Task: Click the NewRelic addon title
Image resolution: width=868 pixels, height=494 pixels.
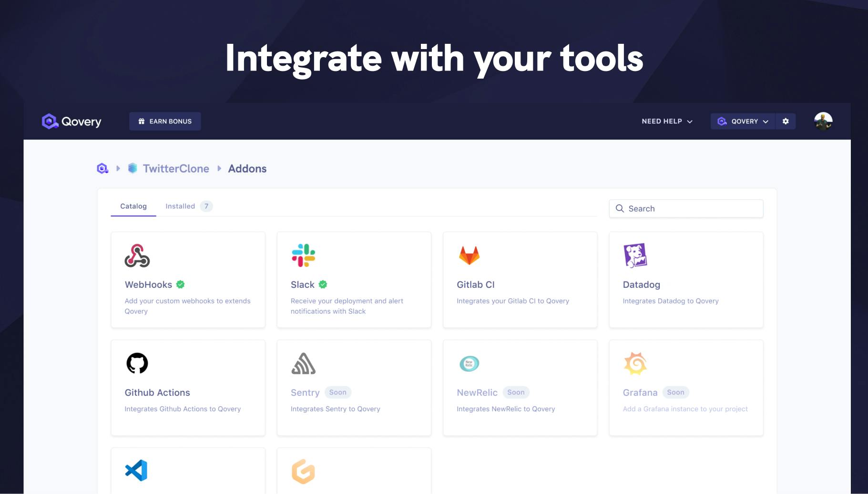Action: click(477, 393)
